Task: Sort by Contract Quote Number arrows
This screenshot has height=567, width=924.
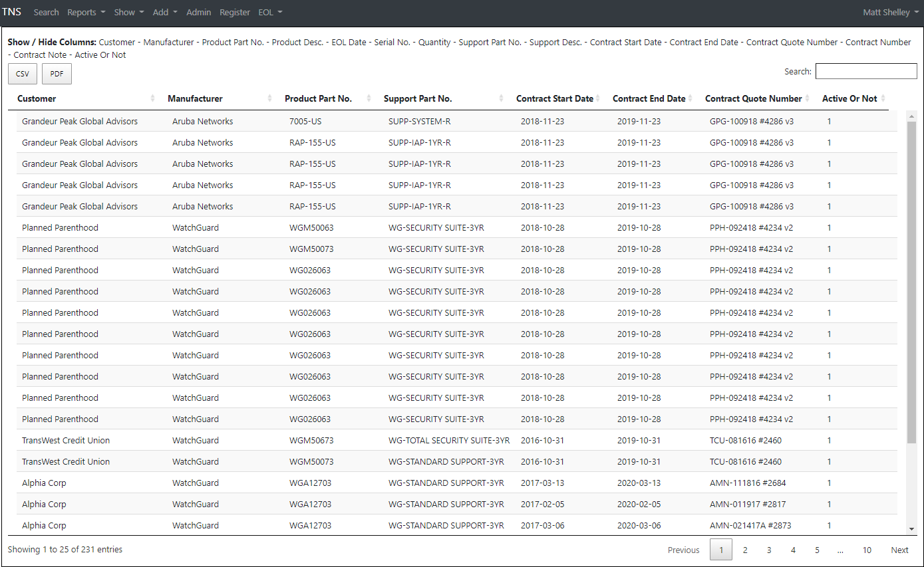Action: [807, 98]
